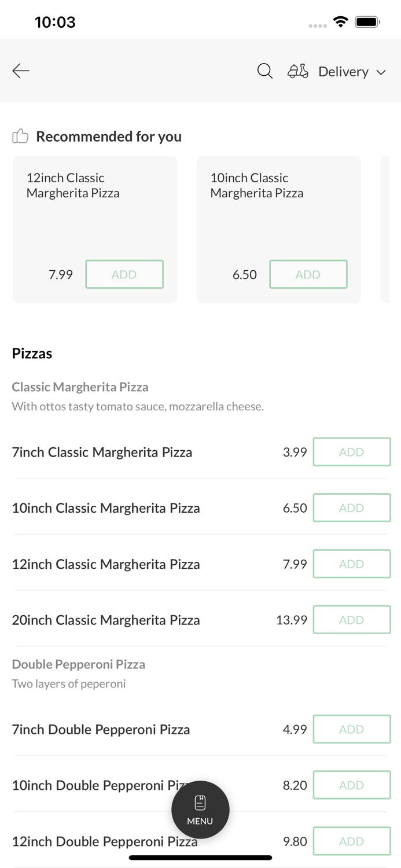This screenshot has height=868, width=401.
Task: Tap the delivery scooter icon
Action: click(297, 71)
